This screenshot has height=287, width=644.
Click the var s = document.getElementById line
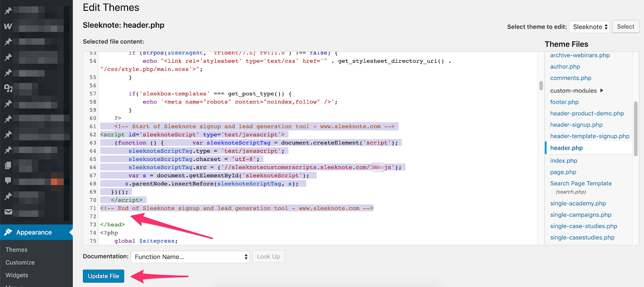click(x=219, y=176)
